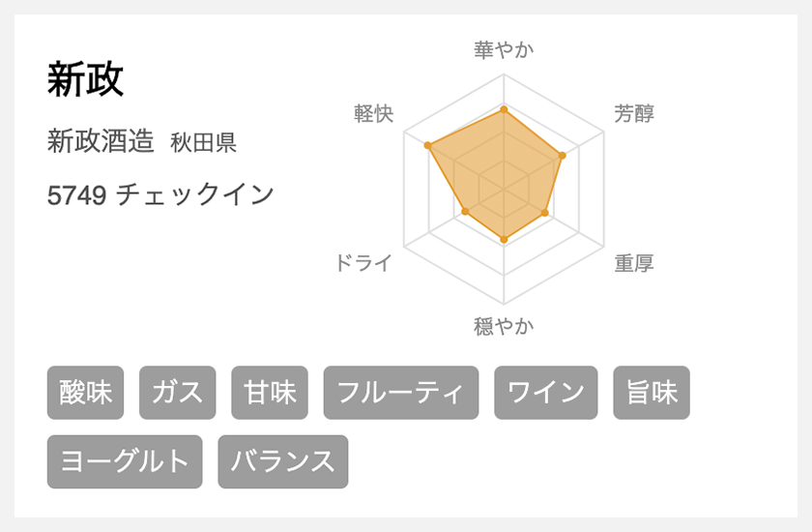Select the ガス tag
Screen dimensions: 812x532
(178, 393)
